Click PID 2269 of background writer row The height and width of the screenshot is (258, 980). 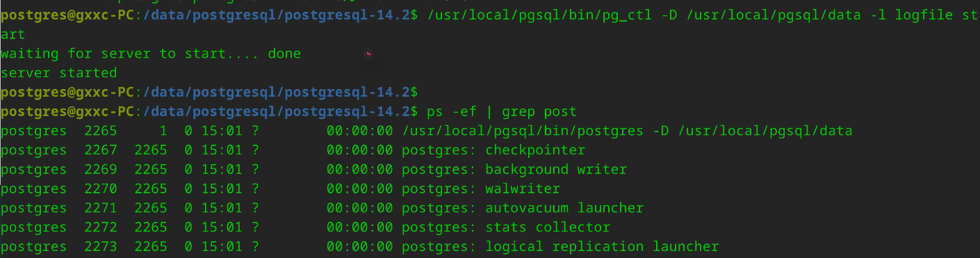(100, 170)
